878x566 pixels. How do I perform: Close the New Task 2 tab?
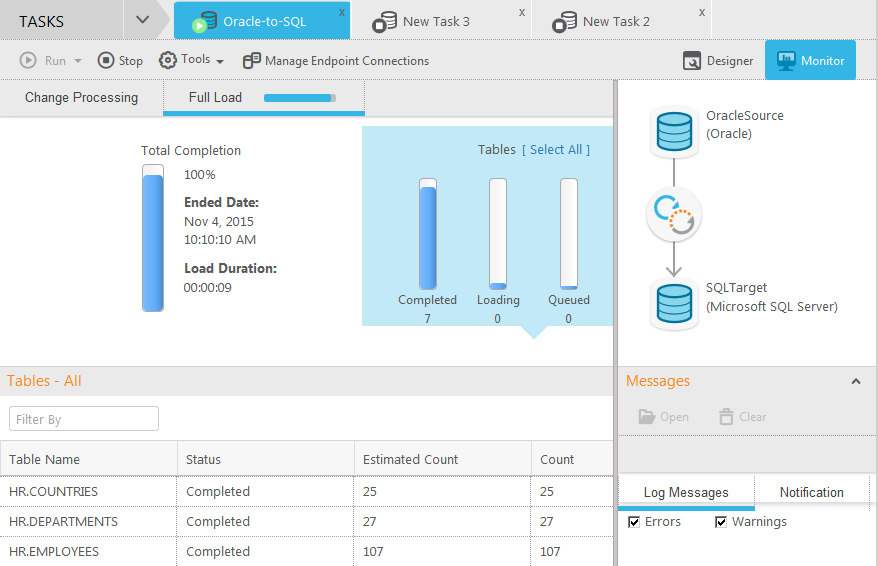[x=702, y=12]
